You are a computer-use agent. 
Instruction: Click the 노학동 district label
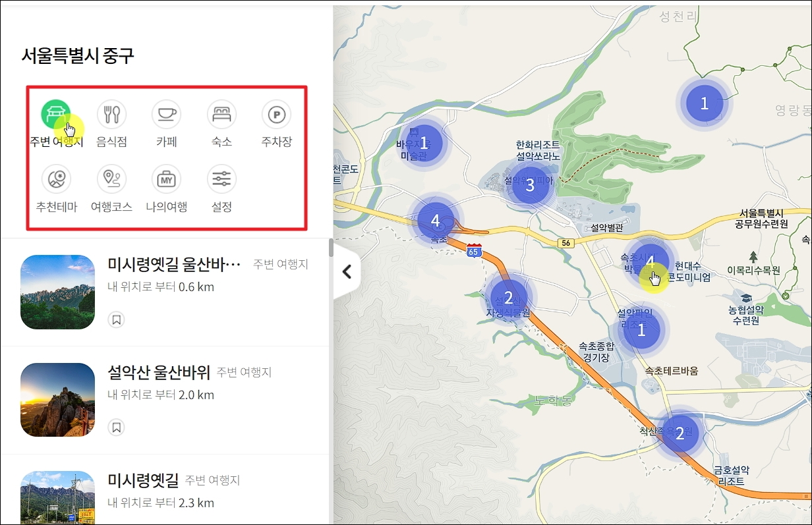coord(554,400)
